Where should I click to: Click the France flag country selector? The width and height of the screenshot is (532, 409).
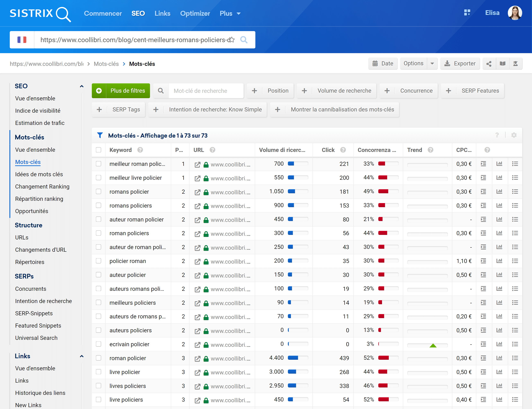[22, 40]
